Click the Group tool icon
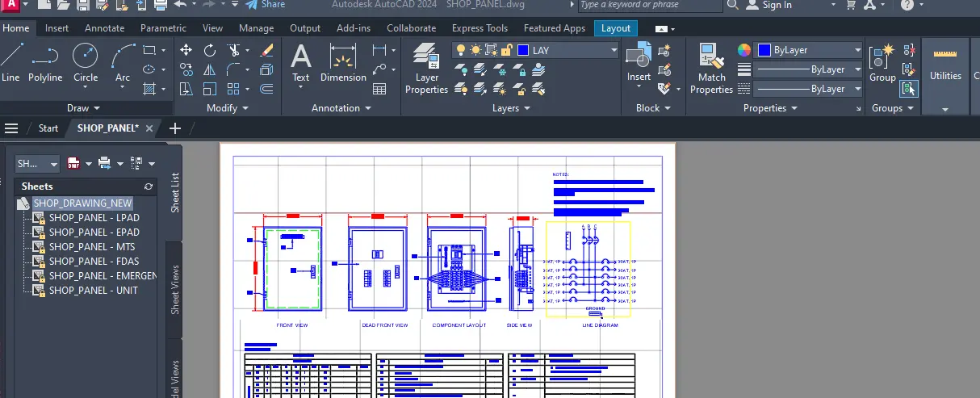This screenshot has width=980, height=398. click(882, 63)
